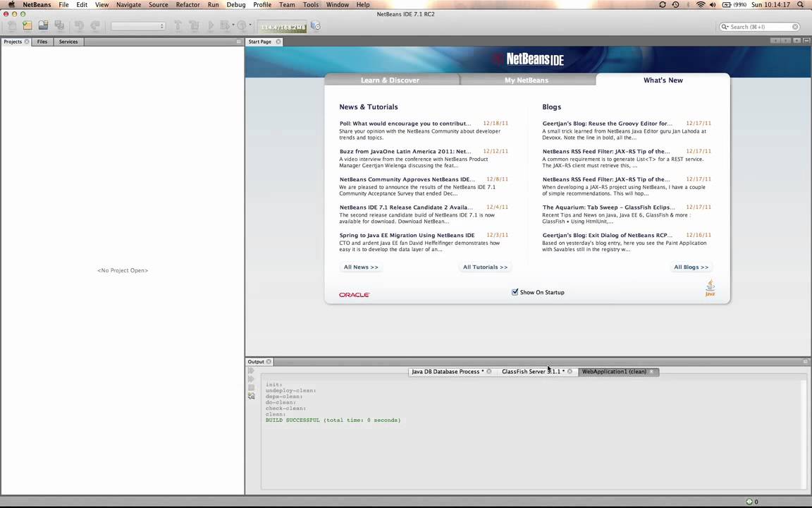Viewport: 812px width, 508px height.
Task: Click the New Project toolbar icon
Action: click(x=27, y=25)
